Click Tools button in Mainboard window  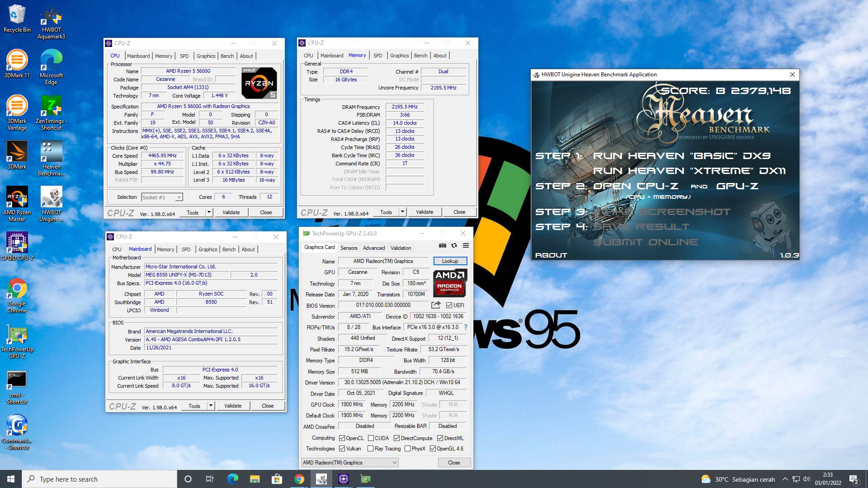click(x=194, y=405)
